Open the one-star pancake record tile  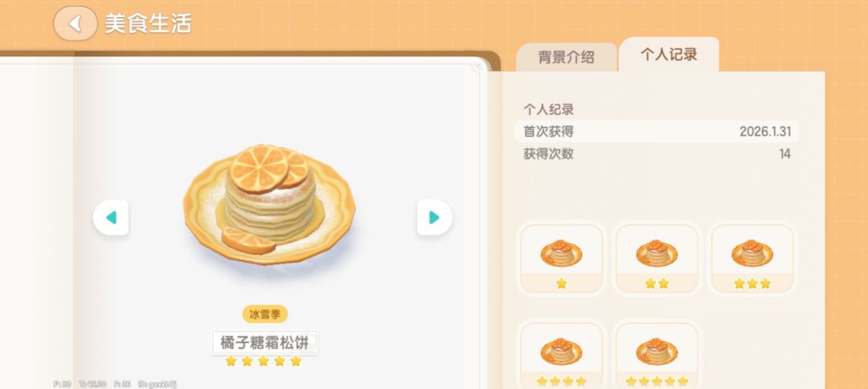pos(561,259)
